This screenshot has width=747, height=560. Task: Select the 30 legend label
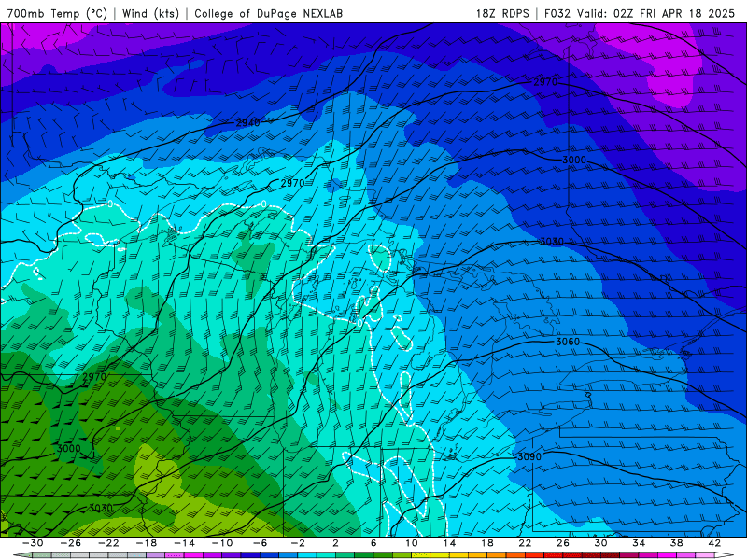pos(600,543)
